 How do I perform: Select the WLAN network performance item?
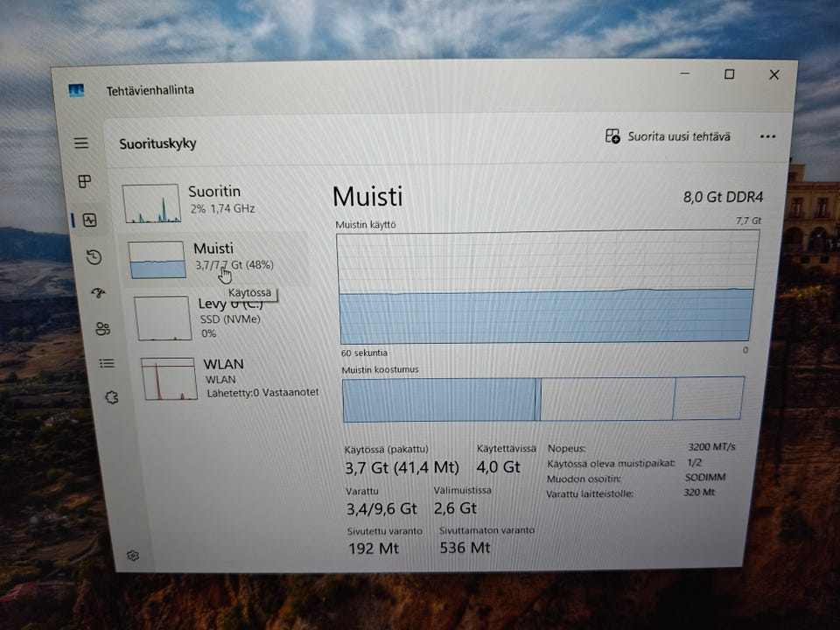pos(227,378)
